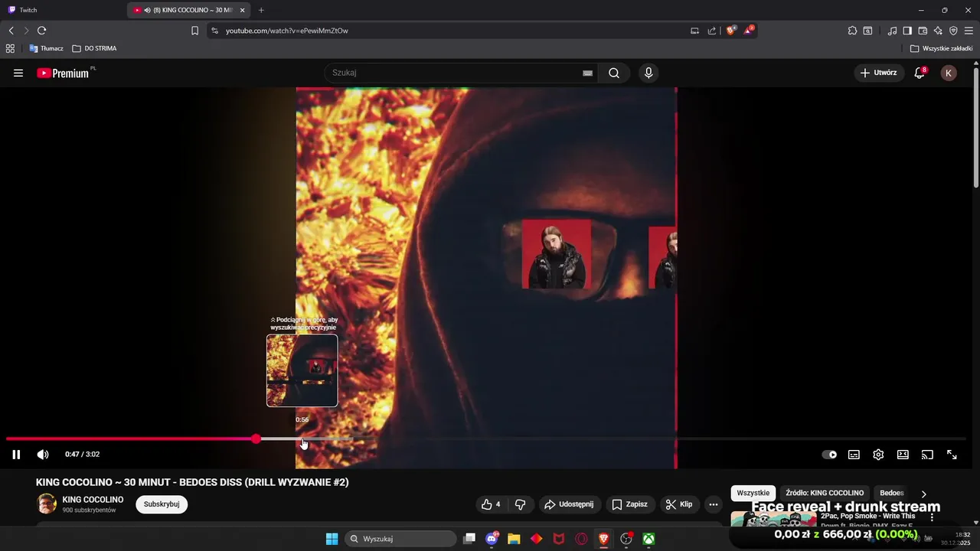This screenshot has width=980, height=551.
Task: Open player settings gear
Action: click(878, 455)
